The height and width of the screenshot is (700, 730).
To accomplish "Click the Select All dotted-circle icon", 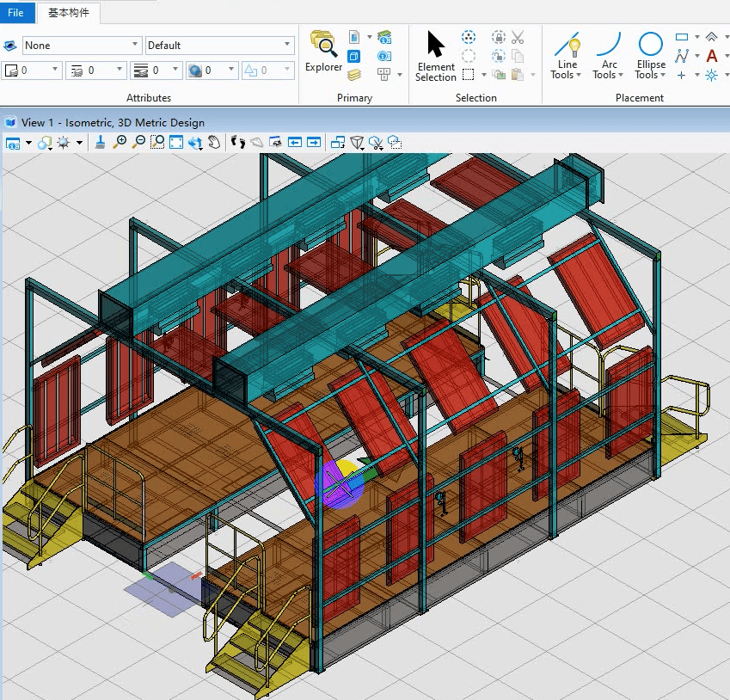I will click(469, 37).
